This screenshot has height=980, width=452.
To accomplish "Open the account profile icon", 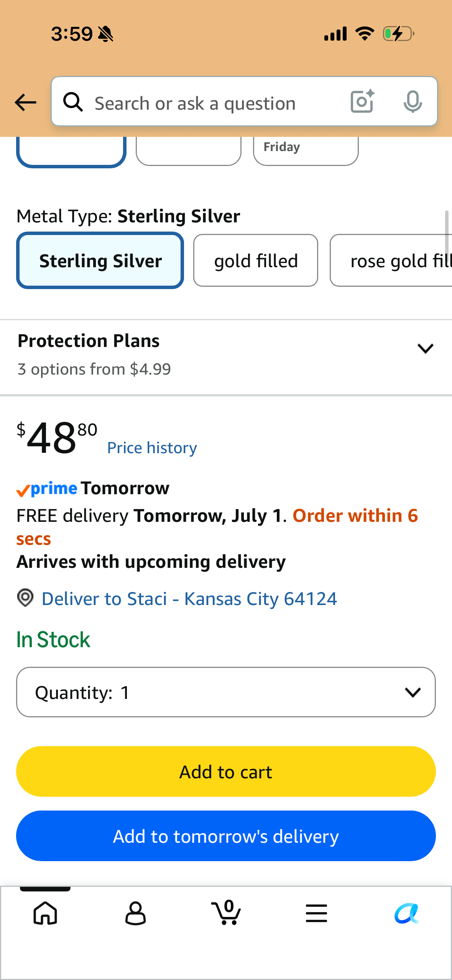I will point(135,913).
